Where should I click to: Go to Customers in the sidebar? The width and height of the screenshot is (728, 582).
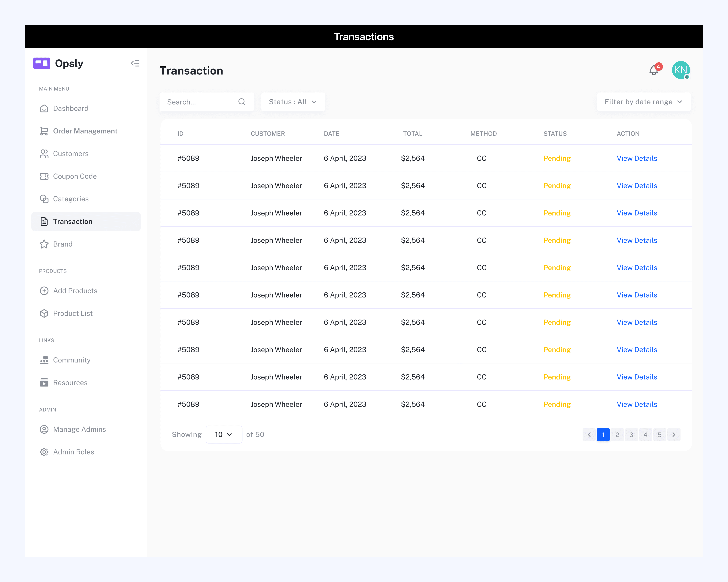pos(71,154)
